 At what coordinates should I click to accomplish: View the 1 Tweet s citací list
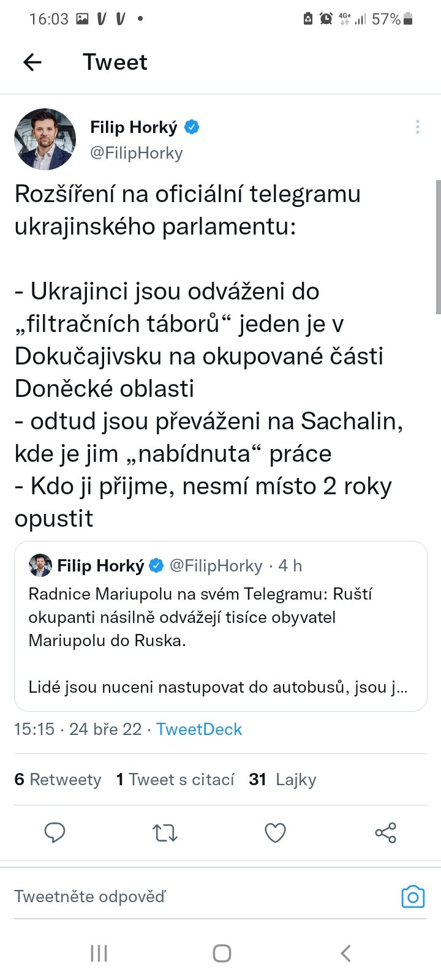pyautogui.click(x=175, y=779)
